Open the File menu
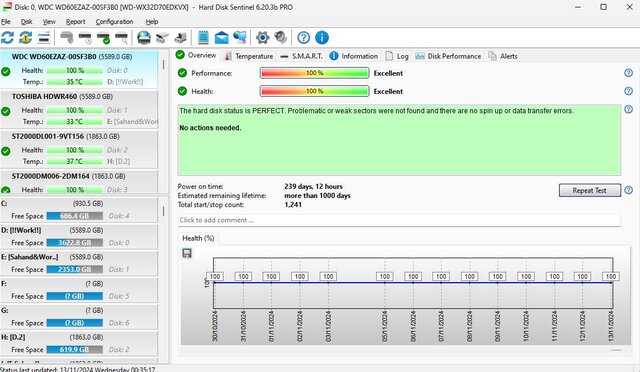640x372 pixels. [6, 22]
